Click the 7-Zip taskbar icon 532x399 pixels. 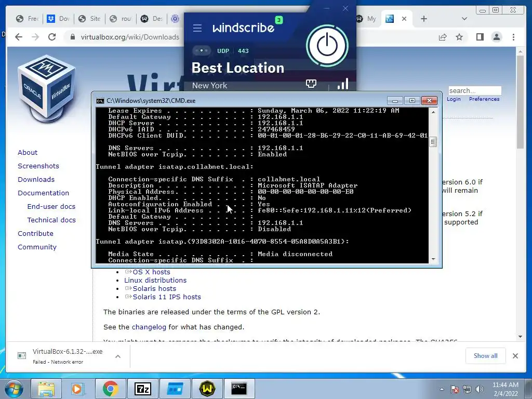pyautogui.click(x=142, y=389)
